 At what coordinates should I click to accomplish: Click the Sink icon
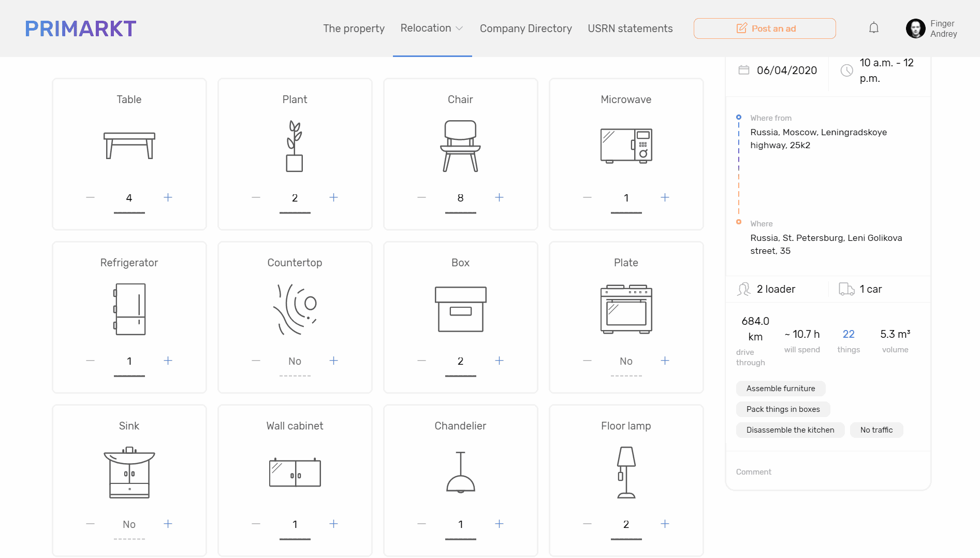coord(129,473)
